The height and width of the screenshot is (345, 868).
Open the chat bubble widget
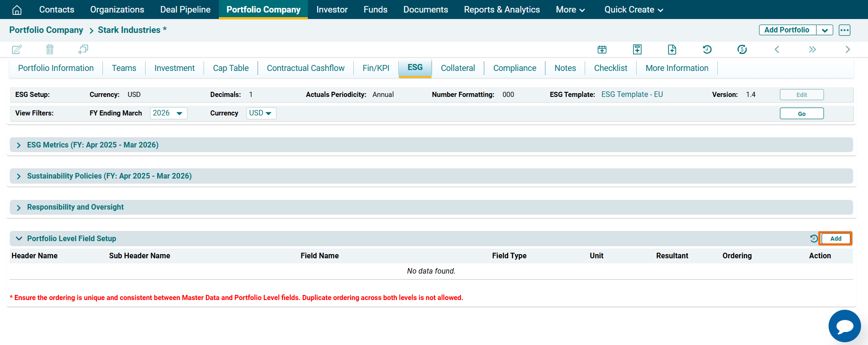pyautogui.click(x=844, y=326)
